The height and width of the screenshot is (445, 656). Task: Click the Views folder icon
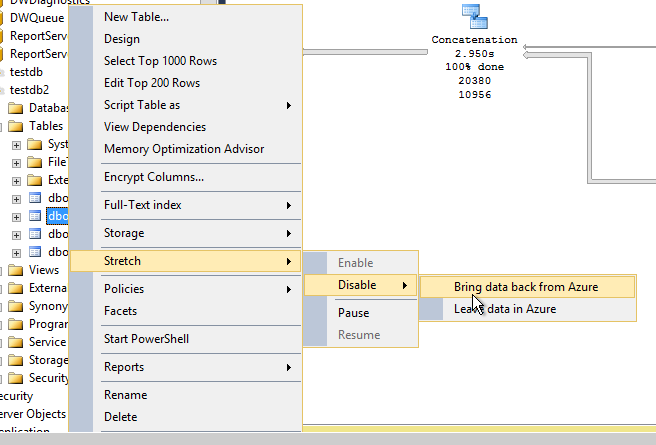(x=16, y=270)
